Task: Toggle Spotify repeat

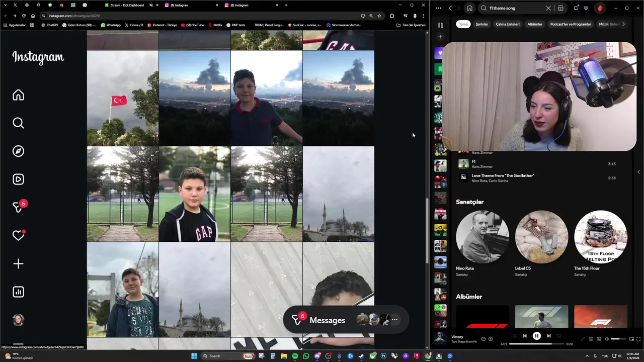Action: coord(559,336)
